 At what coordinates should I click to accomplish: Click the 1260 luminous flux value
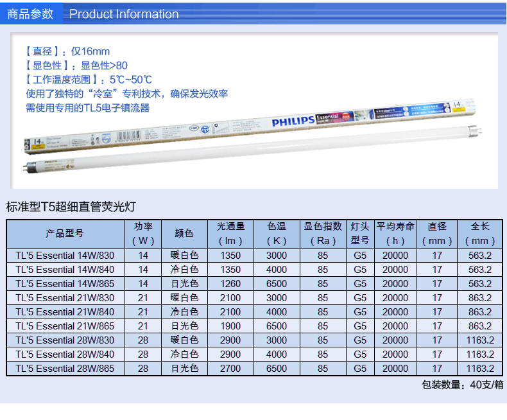tap(230, 284)
